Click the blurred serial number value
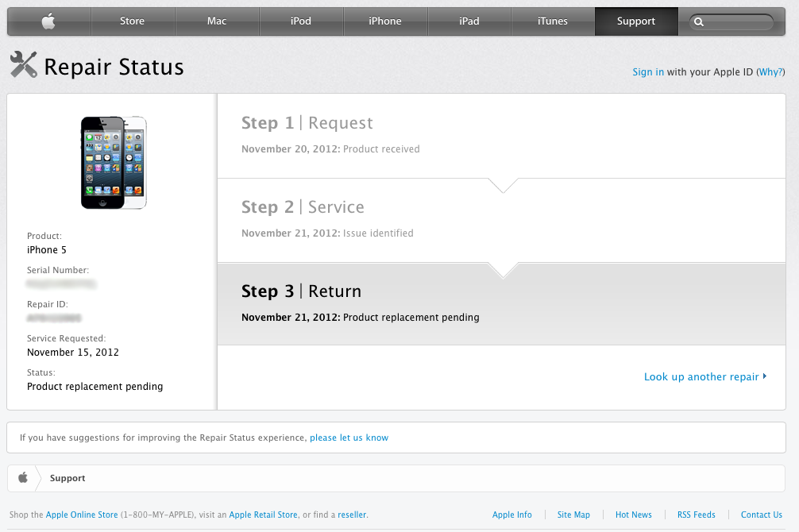 [61, 283]
